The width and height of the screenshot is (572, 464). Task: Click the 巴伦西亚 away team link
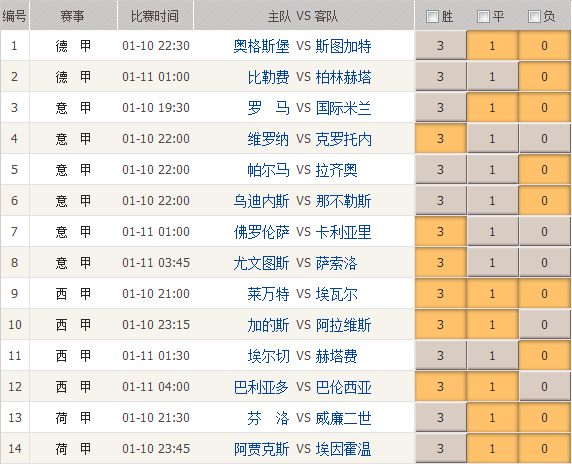point(343,387)
